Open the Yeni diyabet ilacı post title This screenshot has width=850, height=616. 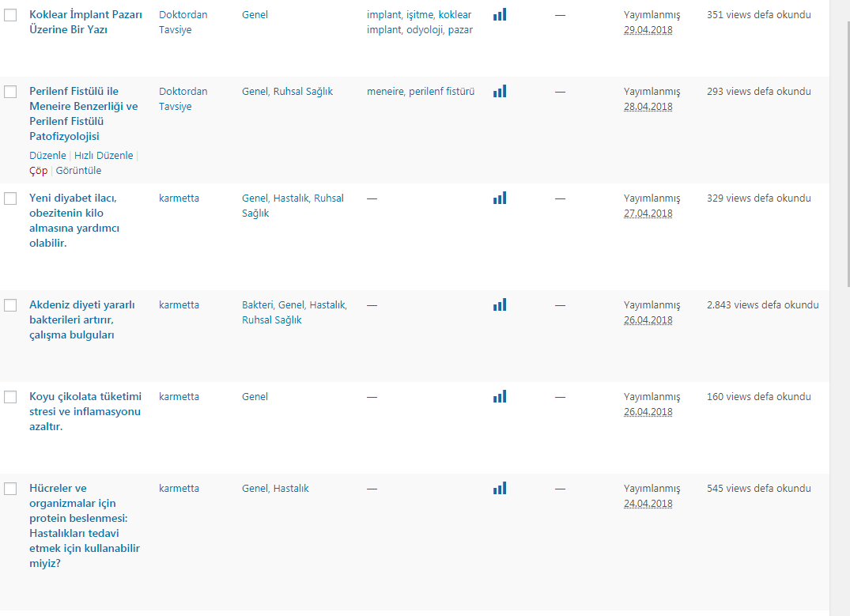click(x=74, y=220)
